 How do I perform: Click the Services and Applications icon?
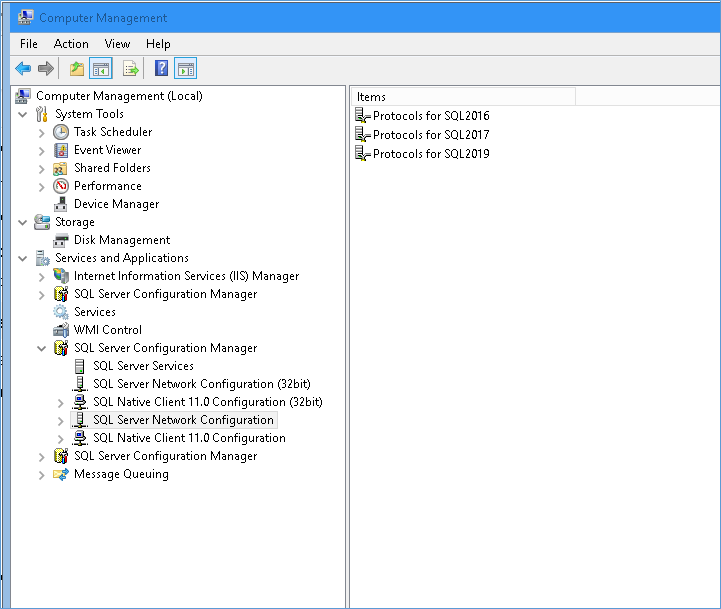(42, 258)
